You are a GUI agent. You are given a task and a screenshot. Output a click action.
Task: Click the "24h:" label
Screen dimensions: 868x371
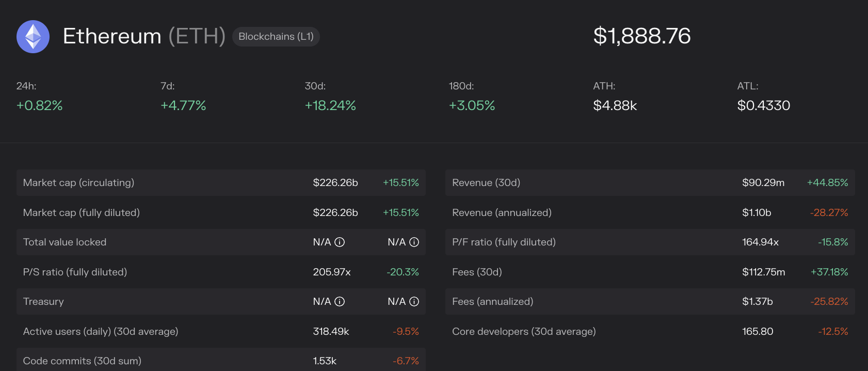click(26, 86)
